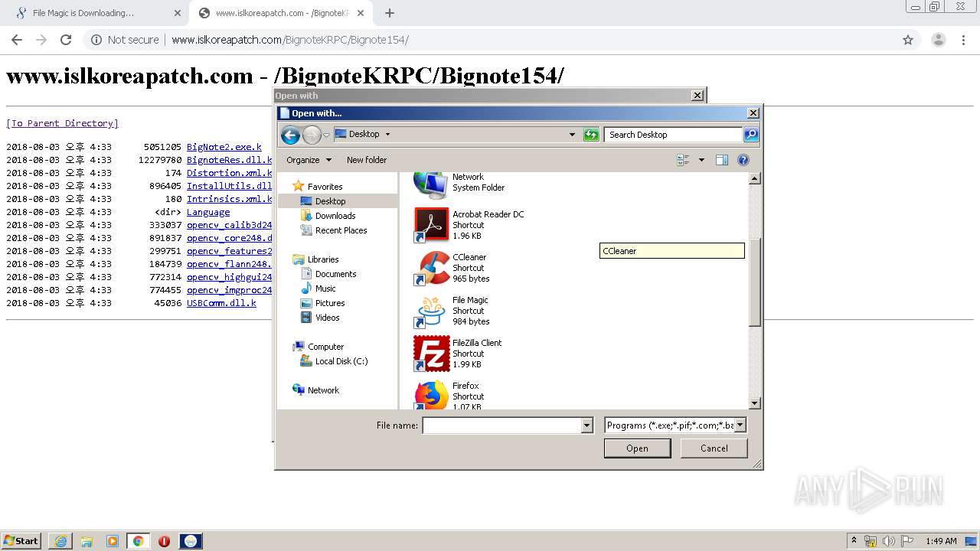The width and height of the screenshot is (980, 551).
Task: Click the New folder button
Action: click(367, 160)
